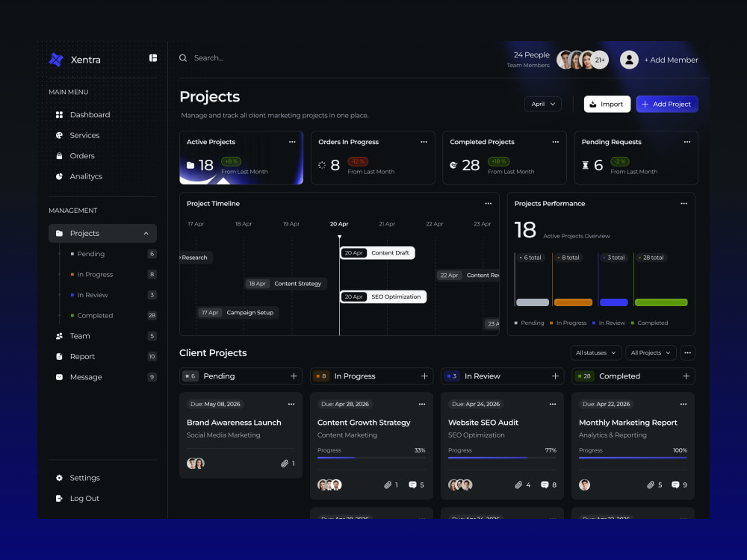The image size is (747, 560).
Task: Collapse sidebar using the panel layout icon
Action: tap(153, 57)
